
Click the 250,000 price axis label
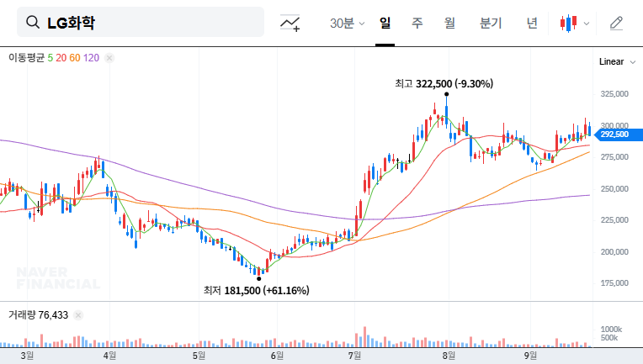pyautogui.click(x=614, y=189)
